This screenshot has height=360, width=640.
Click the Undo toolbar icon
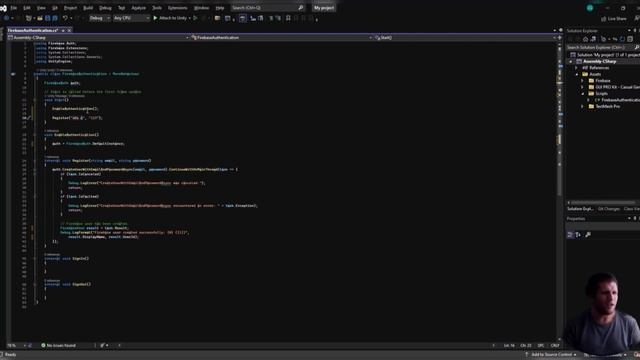tap(65, 18)
